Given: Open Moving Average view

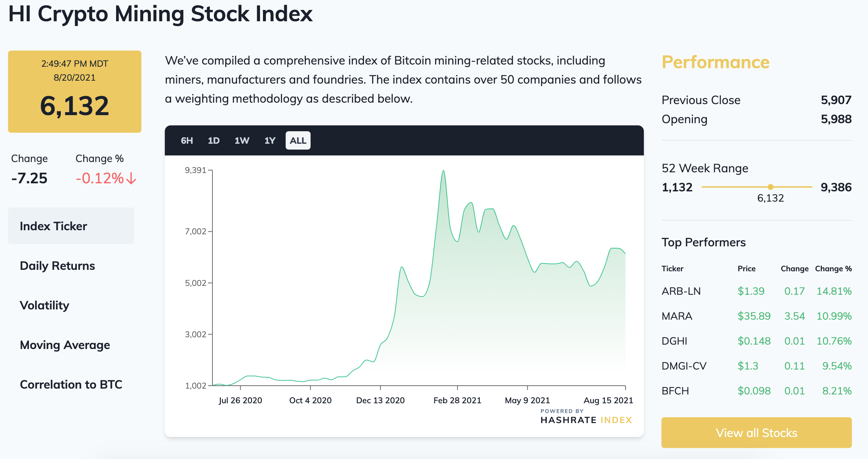Looking at the screenshot, I should tap(65, 345).
